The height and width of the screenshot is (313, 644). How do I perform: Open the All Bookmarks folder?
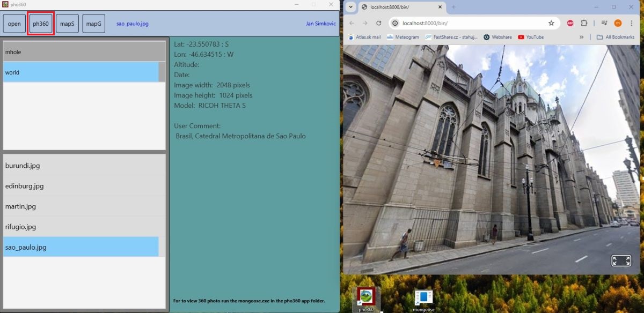click(616, 37)
